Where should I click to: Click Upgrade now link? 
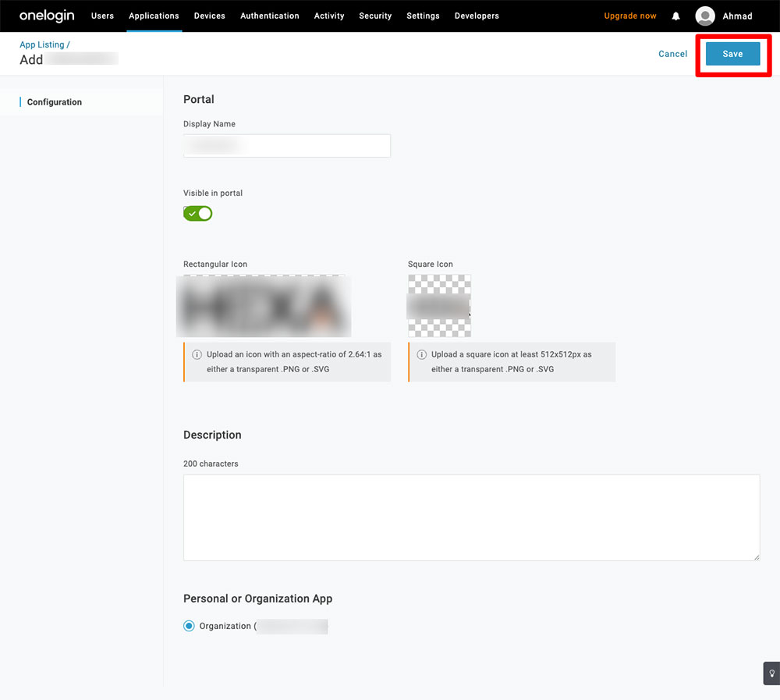629,16
